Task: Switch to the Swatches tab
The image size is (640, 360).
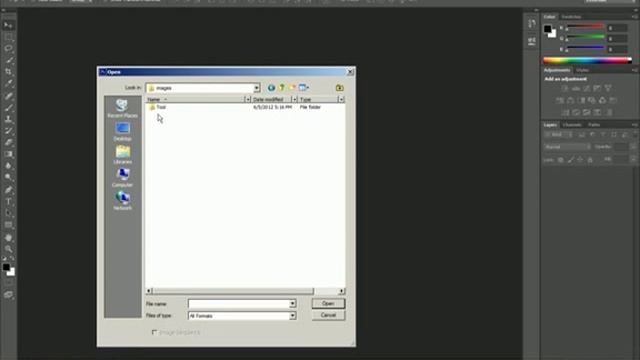Action: (x=571, y=17)
